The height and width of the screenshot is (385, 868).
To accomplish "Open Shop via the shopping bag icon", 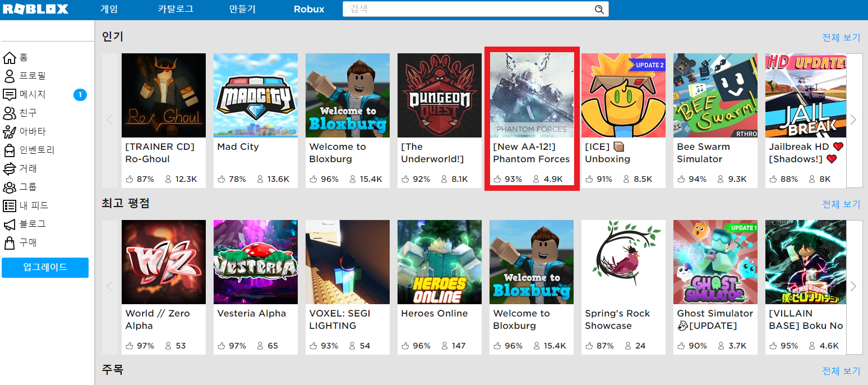I will 9,242.
